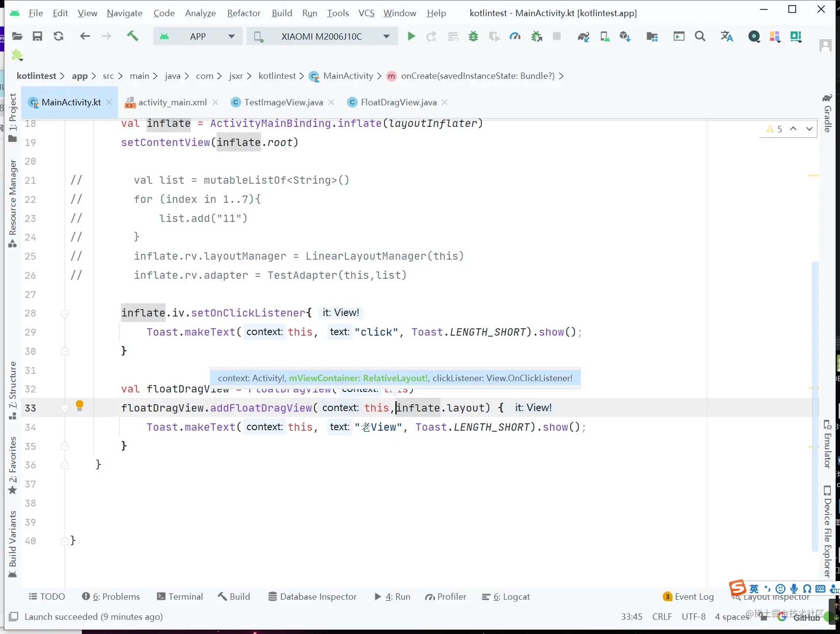Open the Build Variants side panel
Image resolution: width=840 pixels, height=634 pixels.
13,544
